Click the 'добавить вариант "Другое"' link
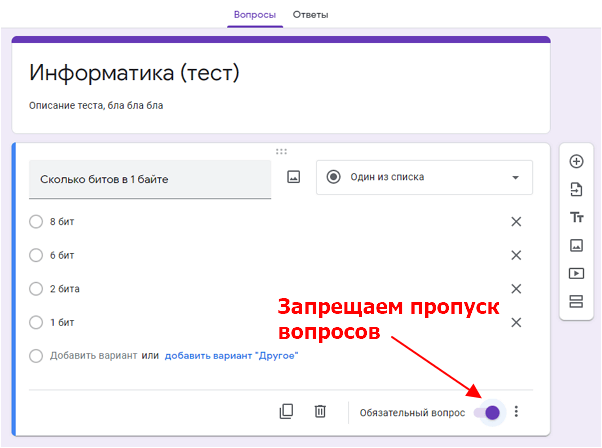This screenshot has height=448, width=602. tap(231, 356)
